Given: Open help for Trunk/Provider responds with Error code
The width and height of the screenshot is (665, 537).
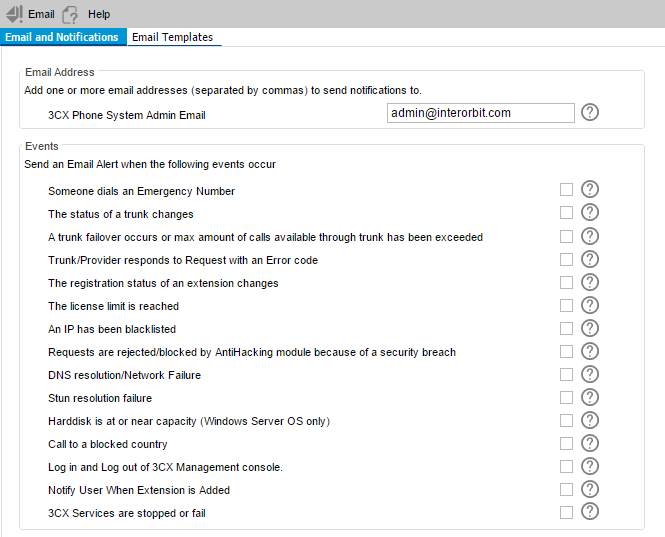Looking at the screenshot, I should tap(590, 259).
